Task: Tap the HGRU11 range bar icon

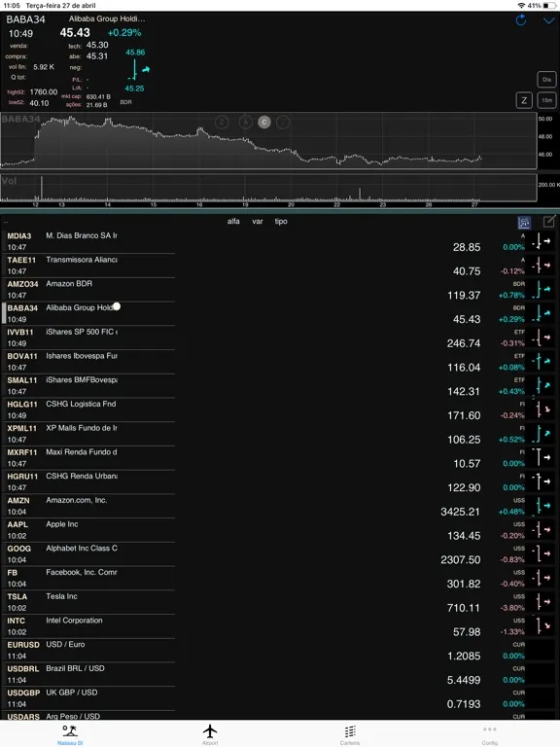Action: pos(542,482)
